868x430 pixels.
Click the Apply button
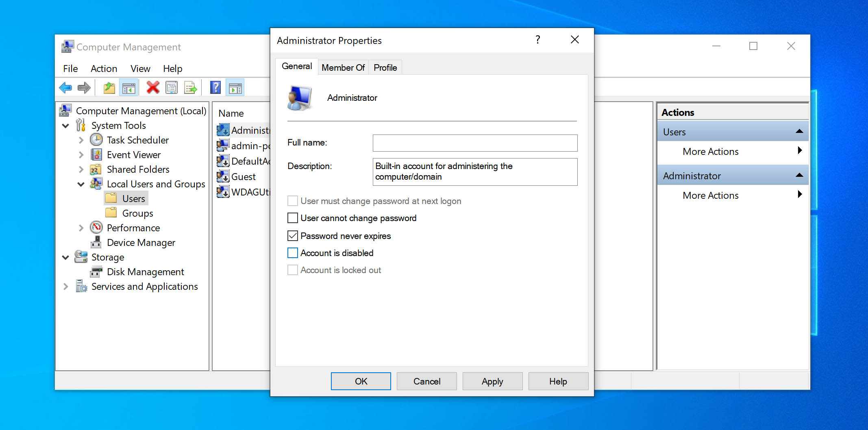tap(492, 381)
